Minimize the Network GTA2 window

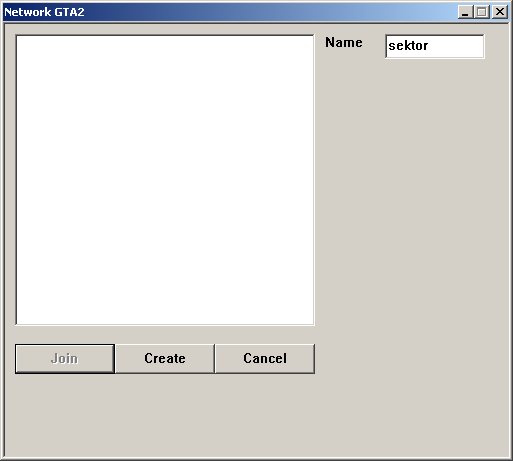[x=465, y=12]
